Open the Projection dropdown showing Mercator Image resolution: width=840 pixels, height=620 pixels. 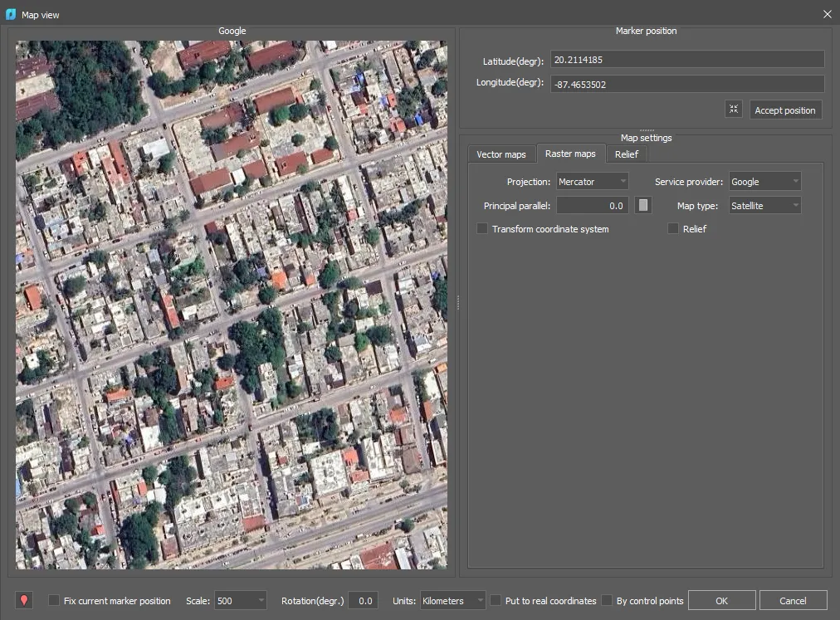pyautogui.click(x=592, y=181)
